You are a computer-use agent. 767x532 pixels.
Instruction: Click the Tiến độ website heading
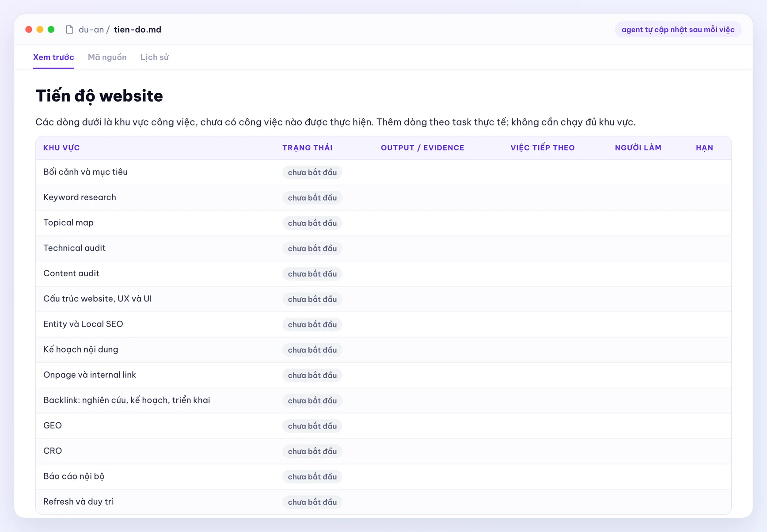coord(99,96)
